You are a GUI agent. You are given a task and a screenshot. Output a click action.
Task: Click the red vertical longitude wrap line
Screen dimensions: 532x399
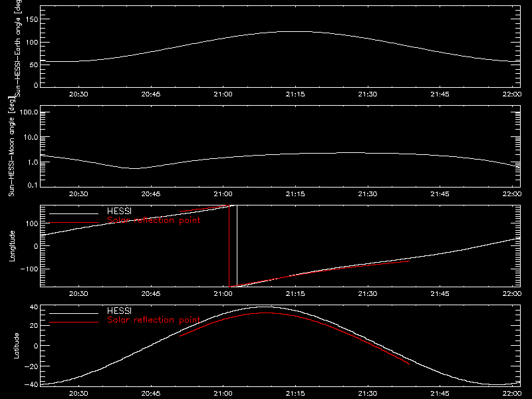point(229,246)
